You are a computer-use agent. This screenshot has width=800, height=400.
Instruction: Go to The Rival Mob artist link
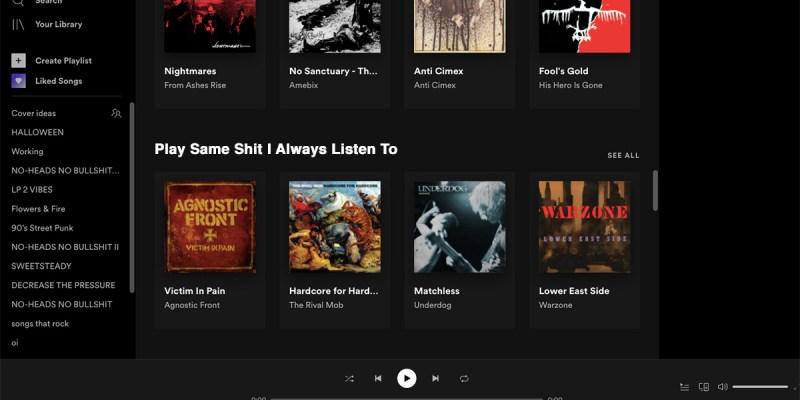coord(316,305)
